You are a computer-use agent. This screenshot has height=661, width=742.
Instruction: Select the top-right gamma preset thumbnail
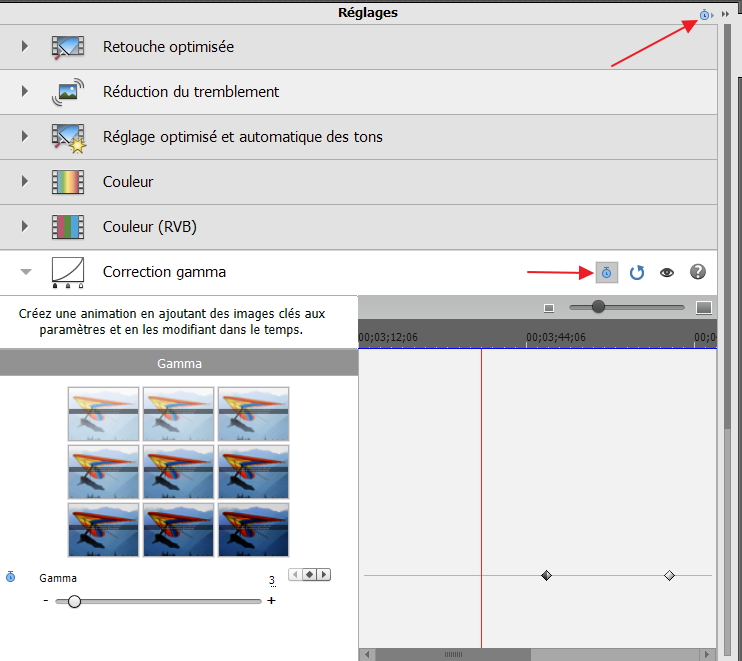coord(254,414)
